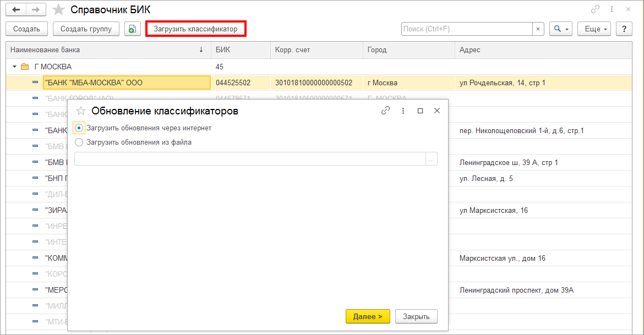Click the copy-create icon with green plus
Viewport: 644px width, 335px height.
pyautogui.click(x=132, y=29)
